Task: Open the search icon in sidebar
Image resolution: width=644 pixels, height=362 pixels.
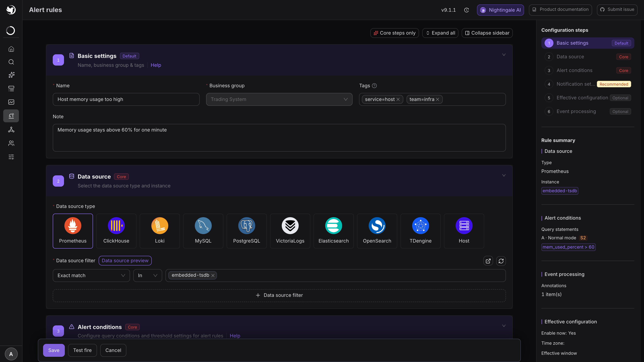Action: [11, 62]
